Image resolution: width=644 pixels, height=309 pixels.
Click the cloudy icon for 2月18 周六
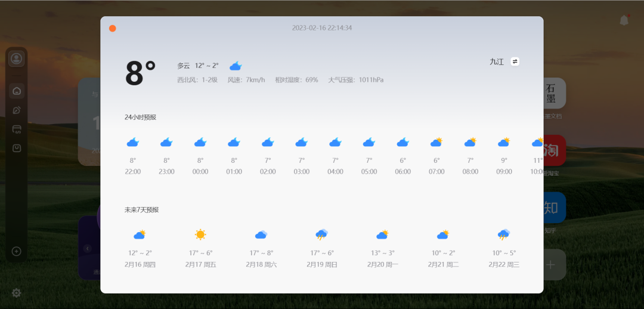[261, 234]
